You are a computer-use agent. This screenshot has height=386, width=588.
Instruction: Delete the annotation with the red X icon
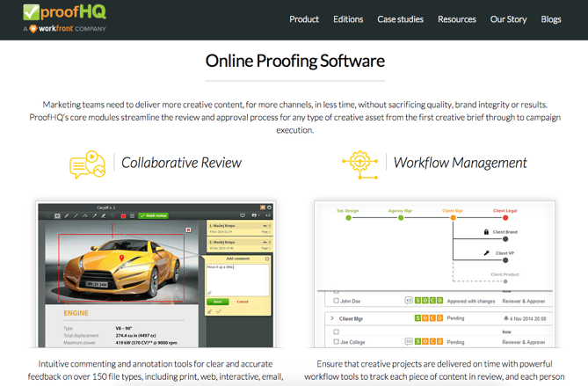188,229
